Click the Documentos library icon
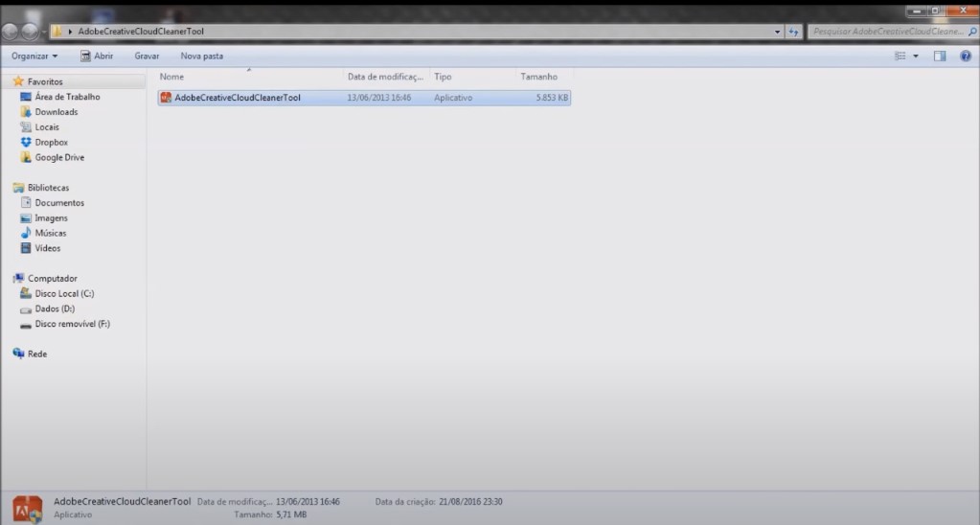 pyautogui.click(x=26, y=202)
